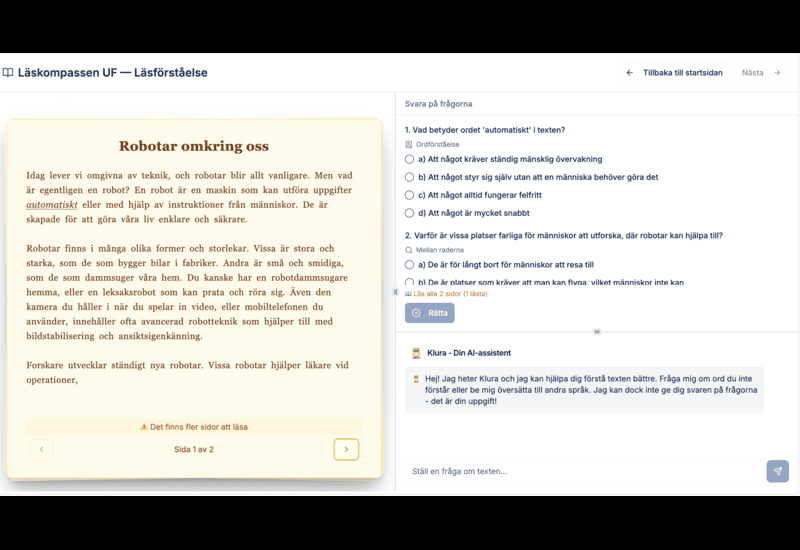Click the open book logo icon
The image size is (800, 550).
pyautogui.click(x=8, y=73)
